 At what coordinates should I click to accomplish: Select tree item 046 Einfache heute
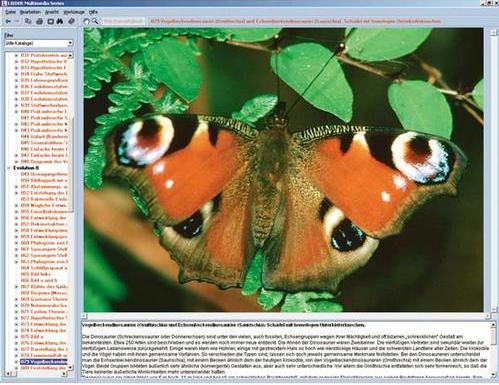(44, 149)
